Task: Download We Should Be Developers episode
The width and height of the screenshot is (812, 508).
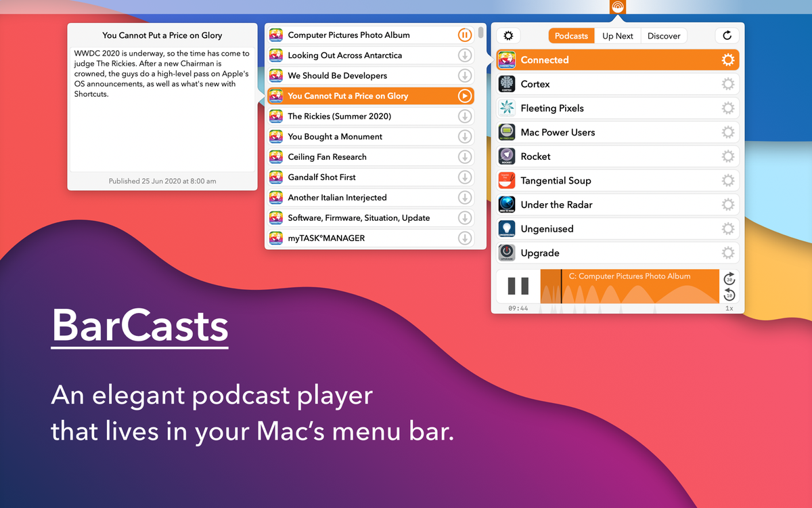Action: tap(465, 76)
